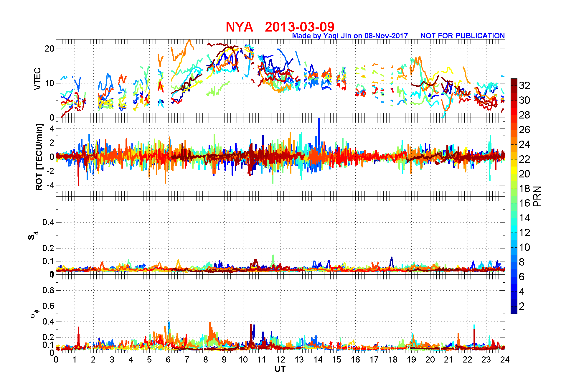Image resolution: width=561 pixels, height=392 pixels.
Task: Click colorbar tick label 14
Action: (524, 218)
